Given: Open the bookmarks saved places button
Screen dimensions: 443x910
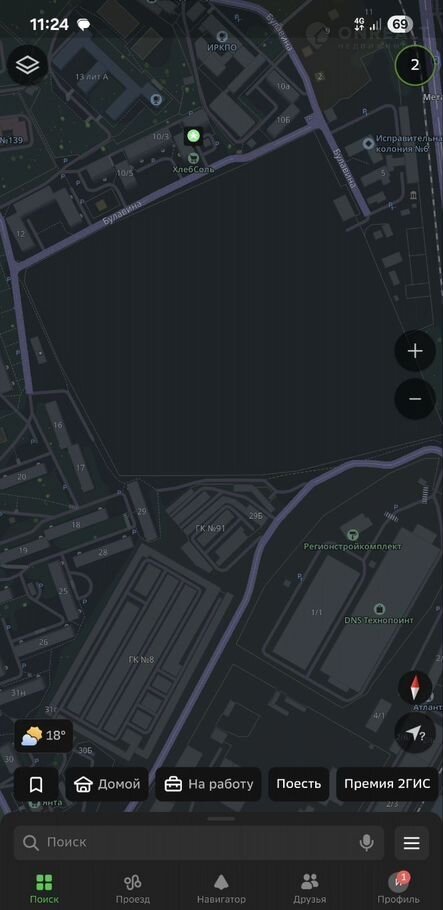Looking at the screenshot, I should tap(36, 785).
